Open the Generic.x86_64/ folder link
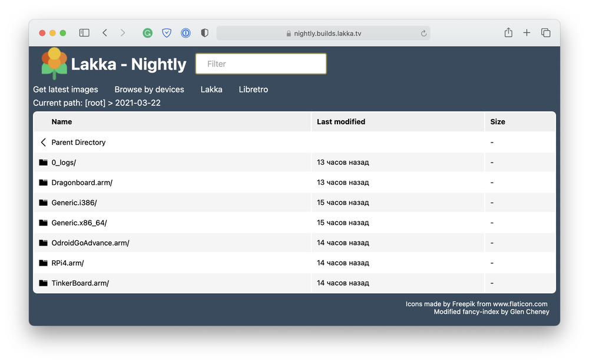589x364 pixels. click(x=80, y=223)
